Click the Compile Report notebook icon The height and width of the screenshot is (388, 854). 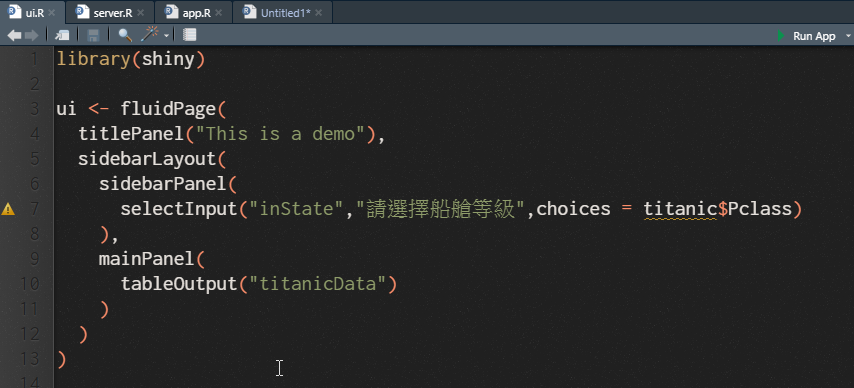pyautogui.click(x=189, y=35)
